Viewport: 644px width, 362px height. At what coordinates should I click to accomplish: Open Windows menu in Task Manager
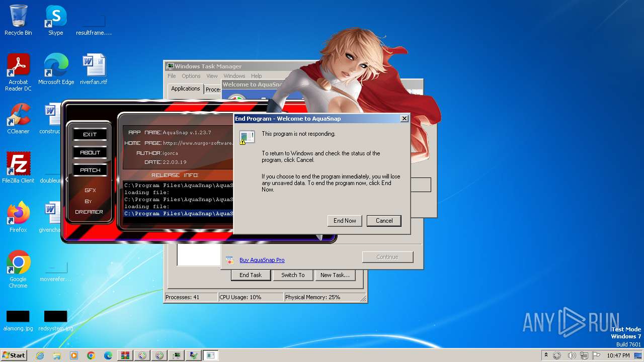coord(234,76)
